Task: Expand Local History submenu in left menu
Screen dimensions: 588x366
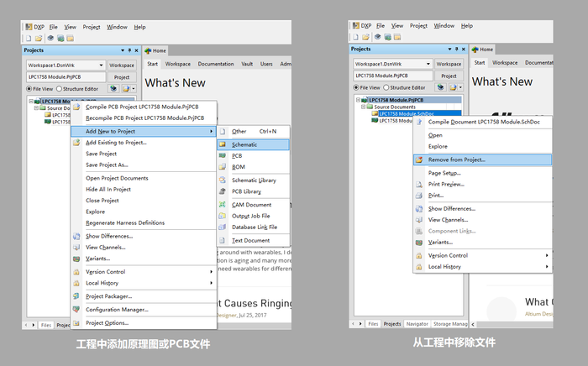Action: 144,283
